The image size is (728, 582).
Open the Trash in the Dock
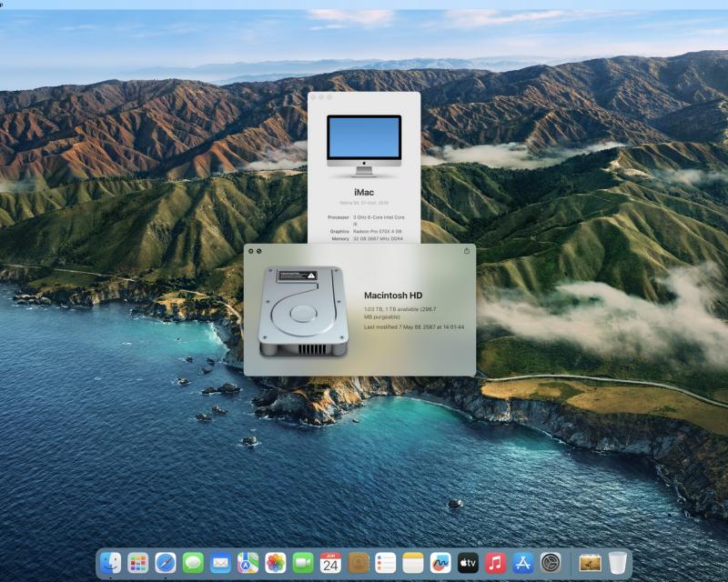coord(618,563)
